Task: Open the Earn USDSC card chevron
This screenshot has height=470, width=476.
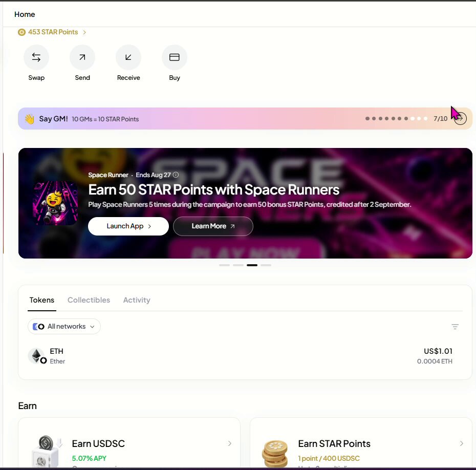Action: [230, 443]
